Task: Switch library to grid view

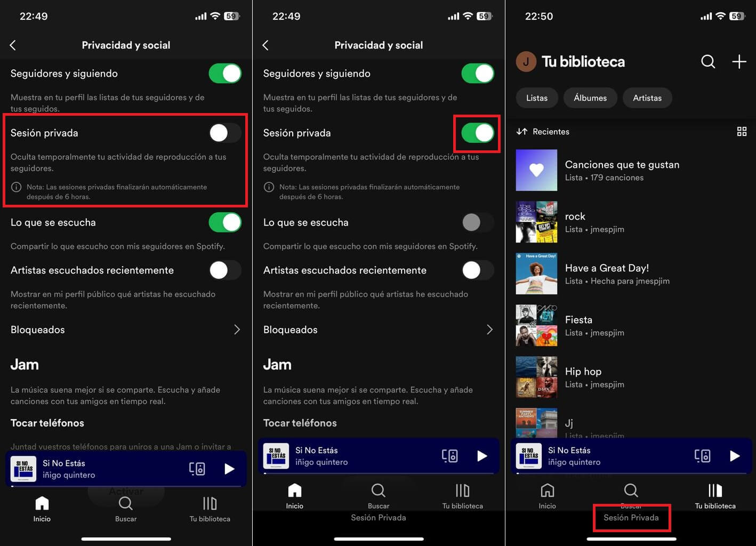Action: pos(742,132)
